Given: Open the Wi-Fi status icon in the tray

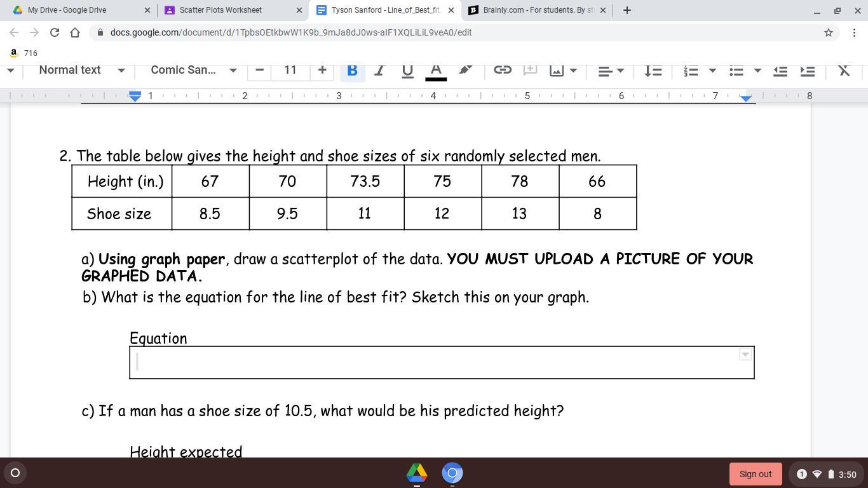Looking at the screenshot, I should 817,474.
